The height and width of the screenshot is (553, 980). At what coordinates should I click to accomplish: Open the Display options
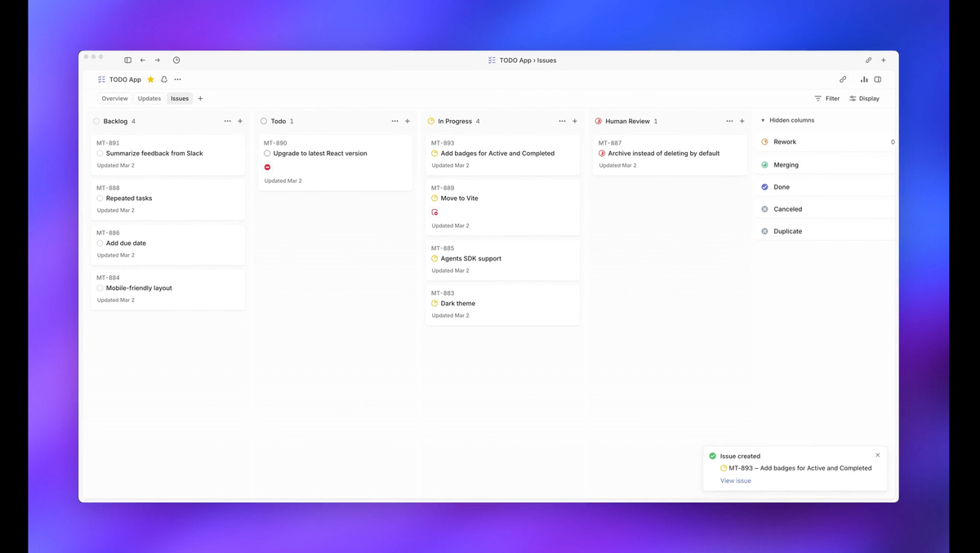[x=864, y=98]
